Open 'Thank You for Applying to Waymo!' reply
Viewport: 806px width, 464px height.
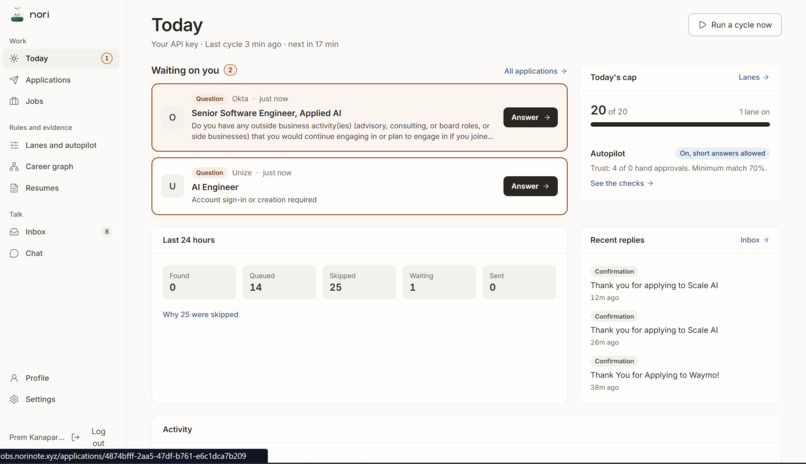(654, 375)
